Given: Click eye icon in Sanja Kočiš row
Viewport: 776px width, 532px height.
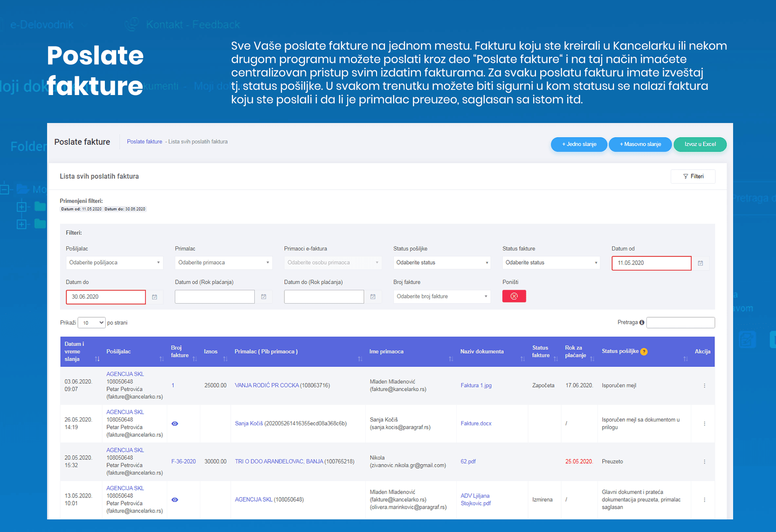Looking at the screenshot, I should coord(175,424).
